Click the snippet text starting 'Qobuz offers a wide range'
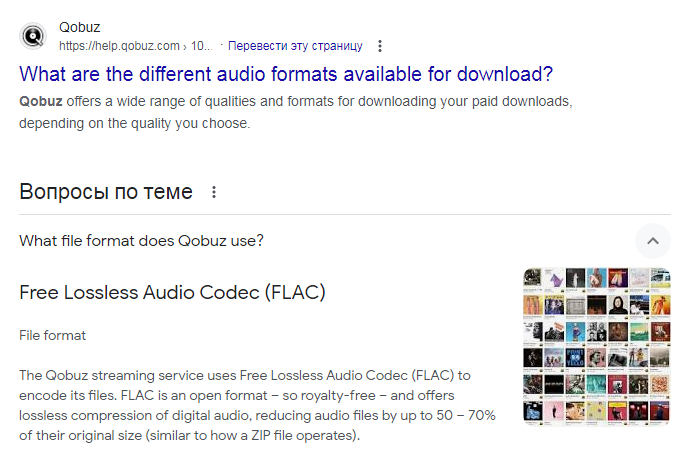This screenshot has width=678, height=463. coord(296,112)
